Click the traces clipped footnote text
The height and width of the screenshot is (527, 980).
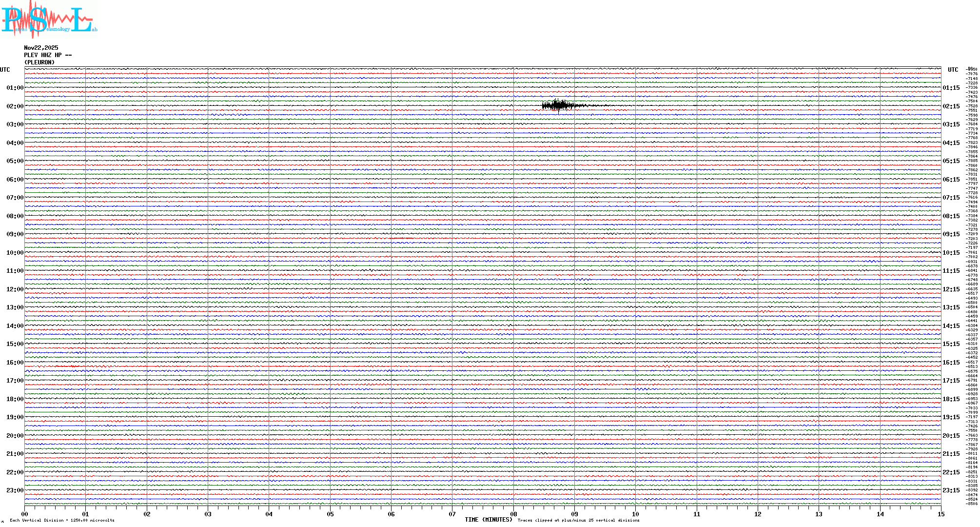[x=578, y=520]
